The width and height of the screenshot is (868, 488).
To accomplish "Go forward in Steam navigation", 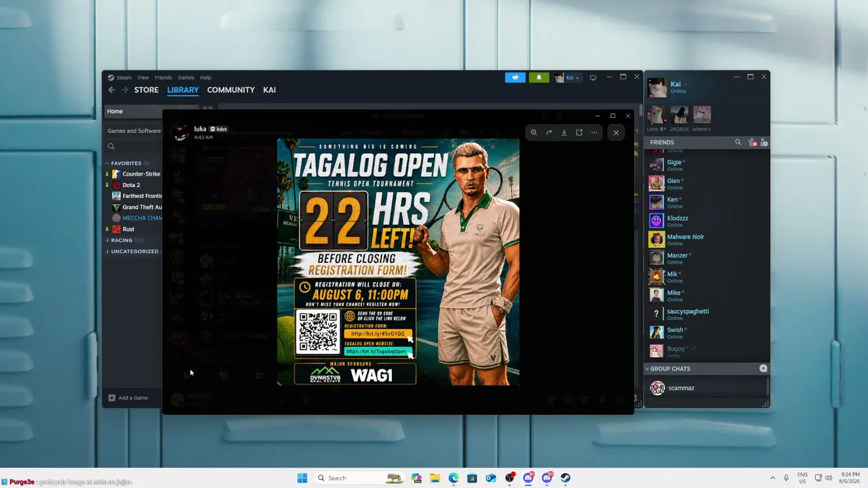I will point(125,89).
